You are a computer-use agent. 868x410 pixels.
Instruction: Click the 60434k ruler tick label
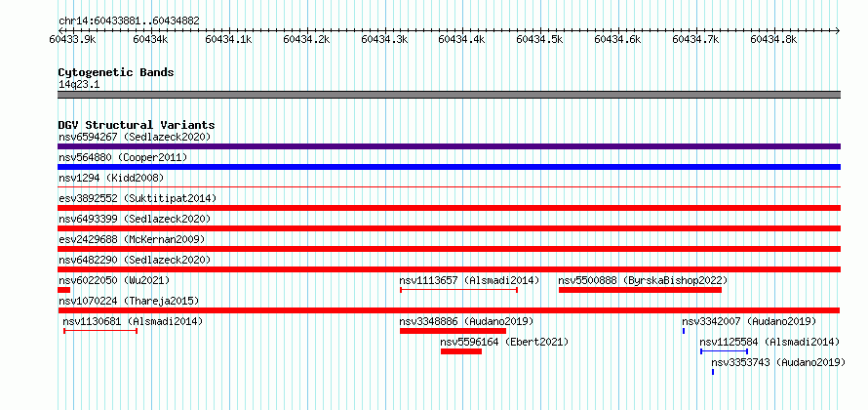pyautogui.click(x=151, y=39)
